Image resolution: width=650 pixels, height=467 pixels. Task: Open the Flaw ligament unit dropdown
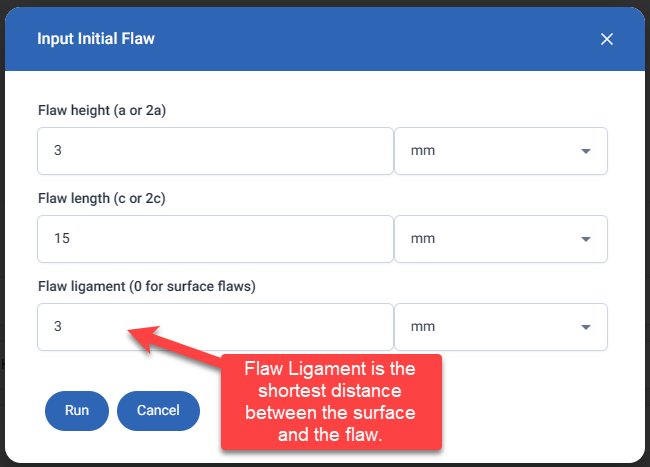[x=500, y=327]
